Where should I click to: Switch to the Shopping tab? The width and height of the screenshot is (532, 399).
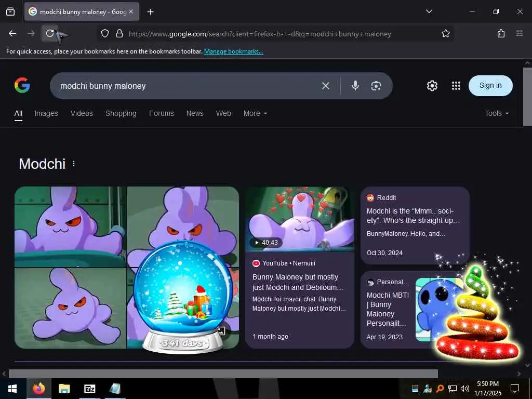click(121, 113)
